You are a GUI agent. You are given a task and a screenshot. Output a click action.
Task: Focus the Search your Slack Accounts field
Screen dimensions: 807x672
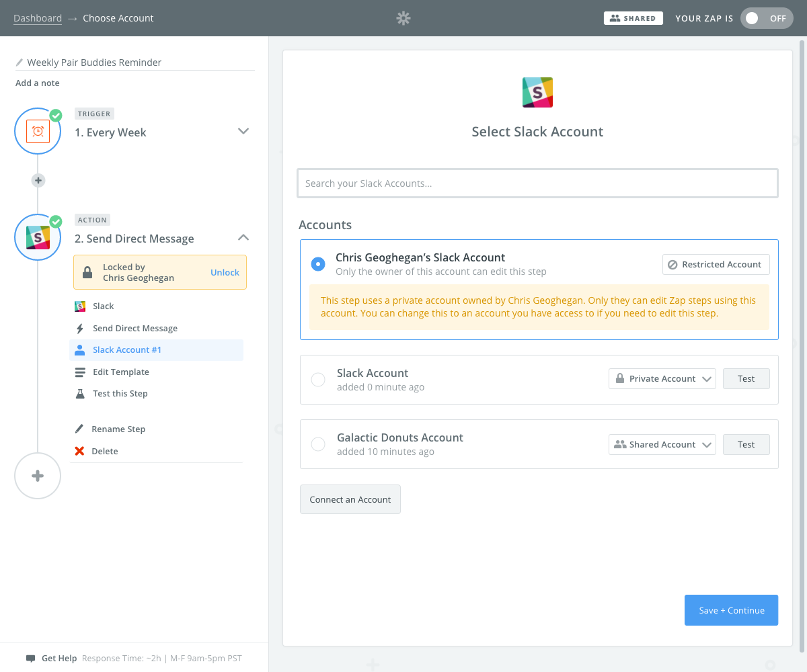pyautogui.click(x=538, y=183)
